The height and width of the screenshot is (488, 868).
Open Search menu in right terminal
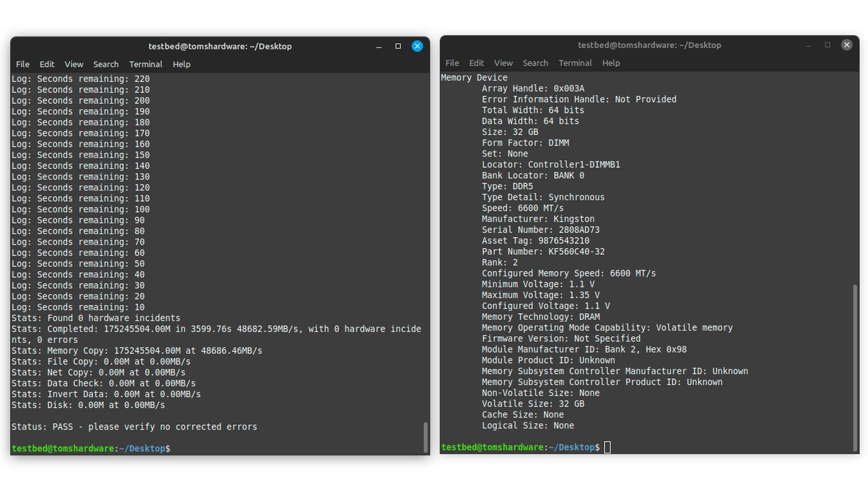coord(535,63)
